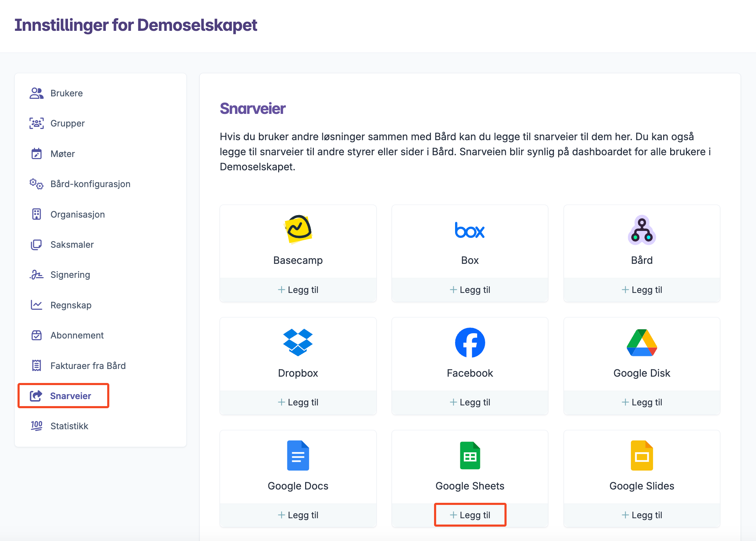The width and height of the screenshot is (756, 541).
Task: Click the Facebook logo
Action: point(470,343)
